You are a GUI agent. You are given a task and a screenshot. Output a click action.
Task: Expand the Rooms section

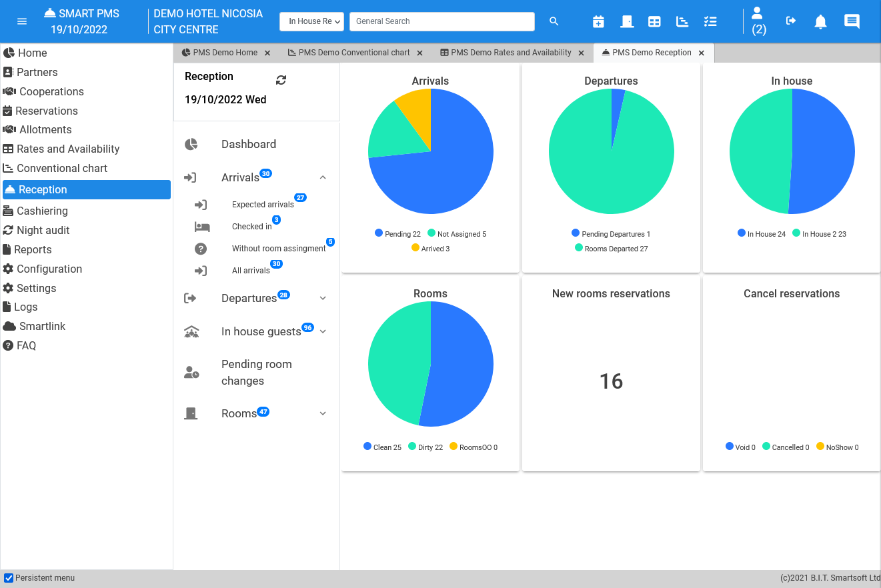[x=323, y=413]
